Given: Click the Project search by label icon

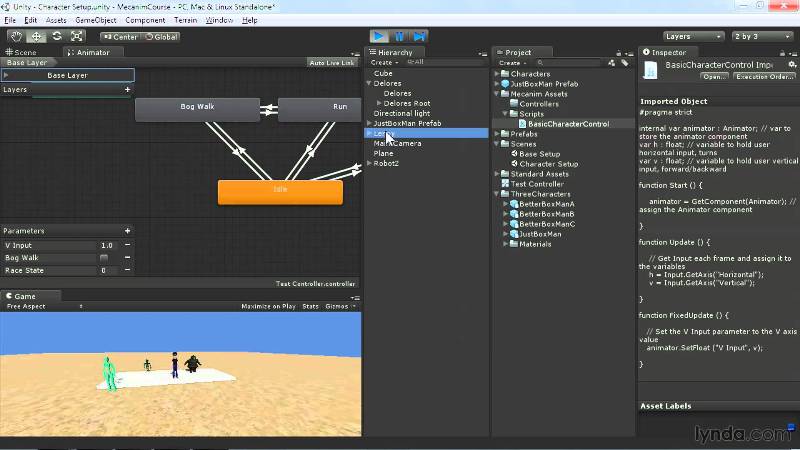Looking at the screenshot, I should pos(625,63).
